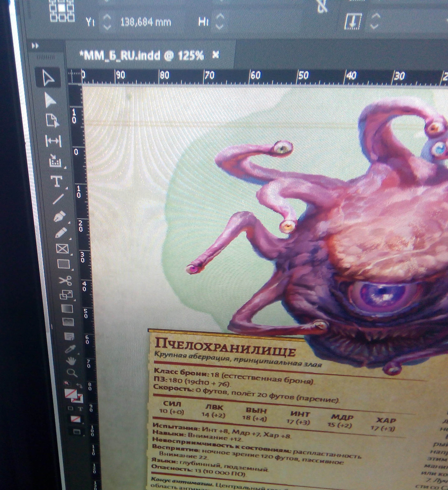Image resolution: width=448 pixels, height=490 pixels.
Task: Select the Hand tool
Action: click(71, 361)
